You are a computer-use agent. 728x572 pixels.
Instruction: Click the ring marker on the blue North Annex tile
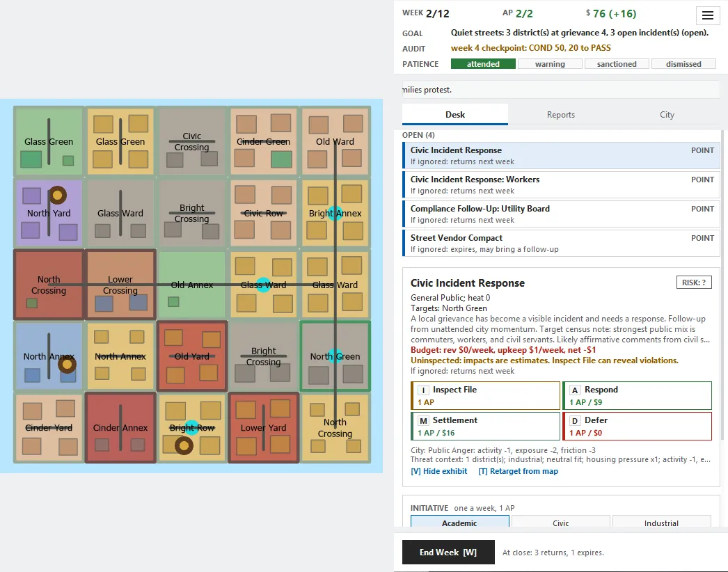pyautogui.click(x=67, y=365)
